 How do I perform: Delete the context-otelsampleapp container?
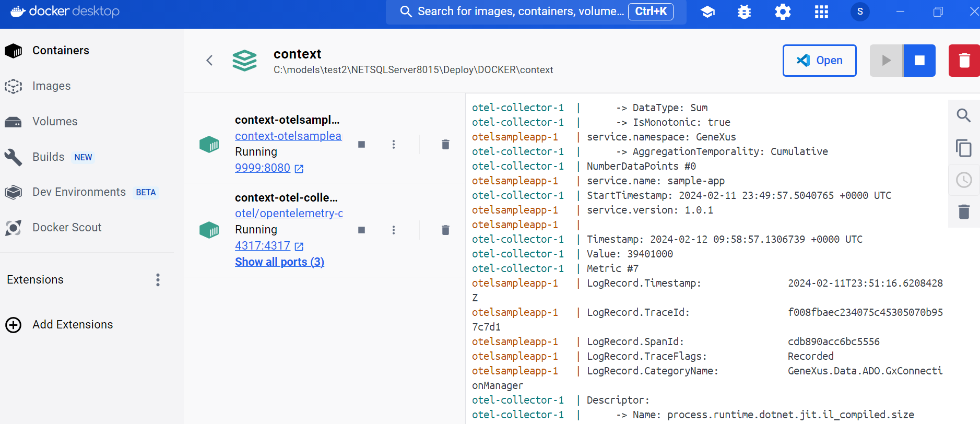445,144
